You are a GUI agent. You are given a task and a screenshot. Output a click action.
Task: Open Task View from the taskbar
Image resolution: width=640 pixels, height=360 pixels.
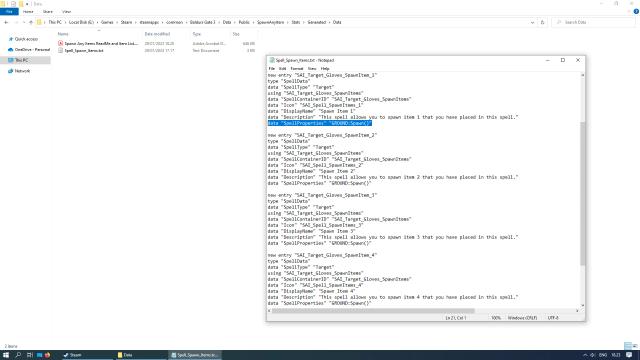[29, 355]
